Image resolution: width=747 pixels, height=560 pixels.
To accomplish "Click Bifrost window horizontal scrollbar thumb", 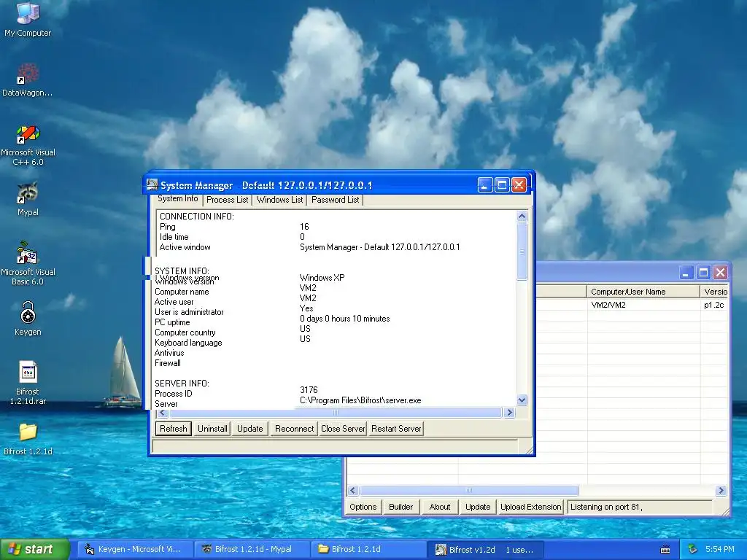I will click(x=469, y=491).
